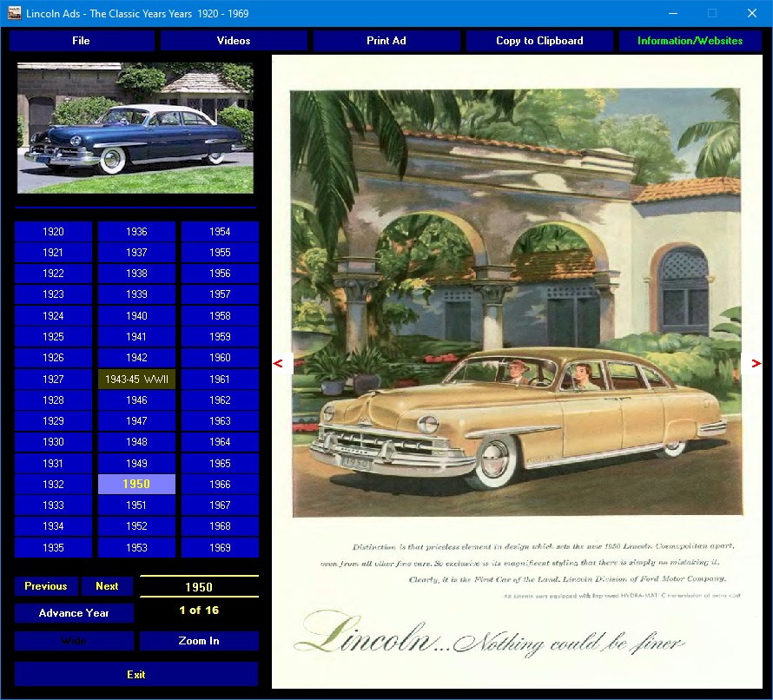Viewport: 773px width, 700px height.
Task: Click the Print Ad menu item
Action: [x=386, y=41]
